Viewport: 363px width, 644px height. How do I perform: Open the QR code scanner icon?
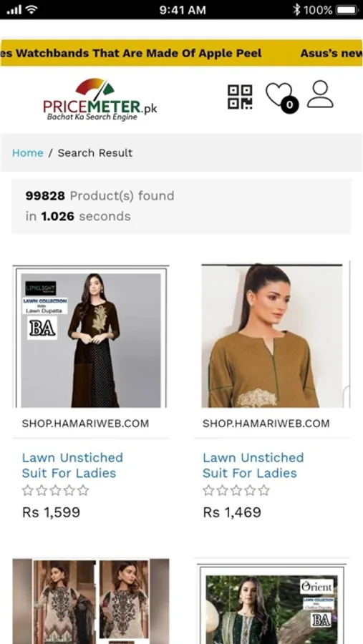240,97
